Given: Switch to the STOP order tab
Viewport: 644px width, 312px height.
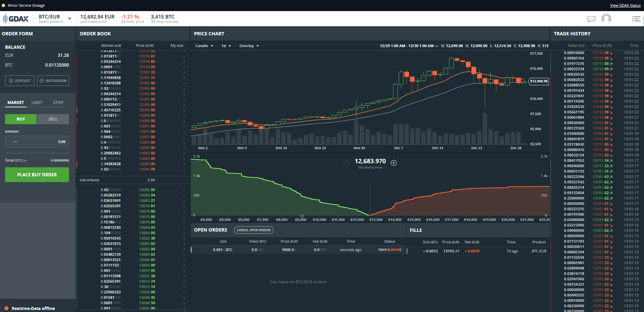Looking at the screenshot, I should click(x=58, y=102).
